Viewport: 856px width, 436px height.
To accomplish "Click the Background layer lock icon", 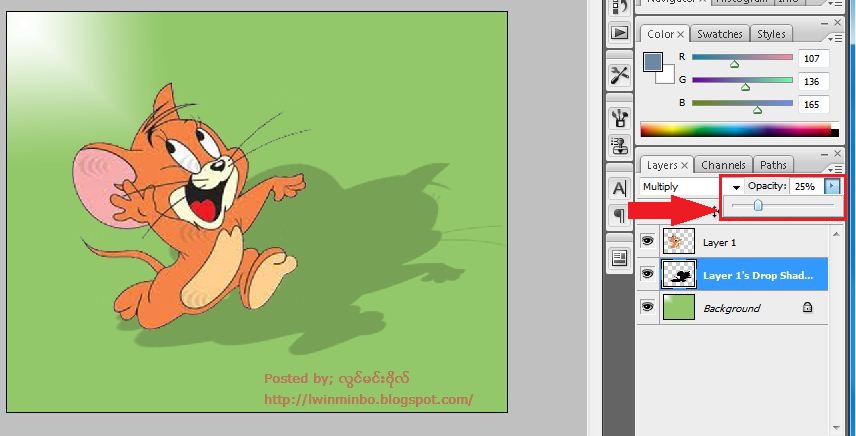I will (x=807, y=307).
